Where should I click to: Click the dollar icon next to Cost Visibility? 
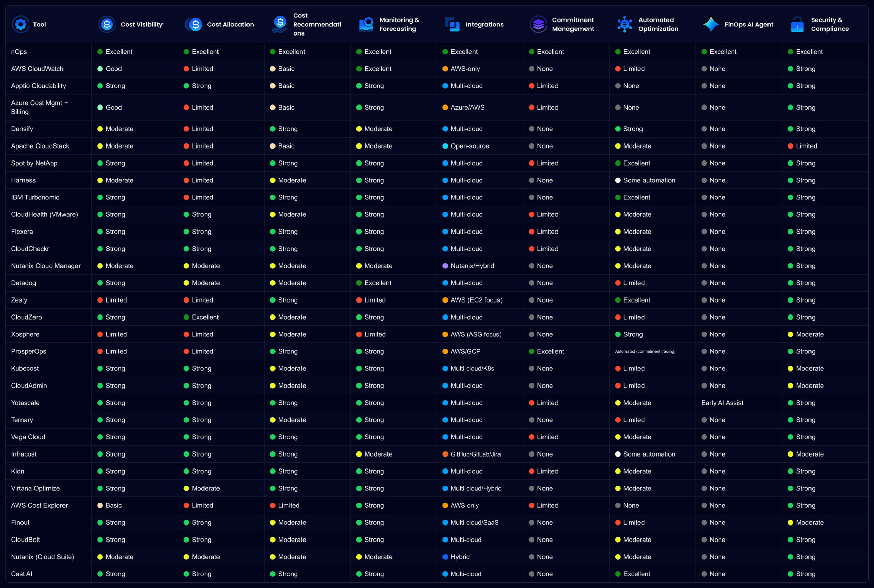pyautogui.click(x=107, y=24)
